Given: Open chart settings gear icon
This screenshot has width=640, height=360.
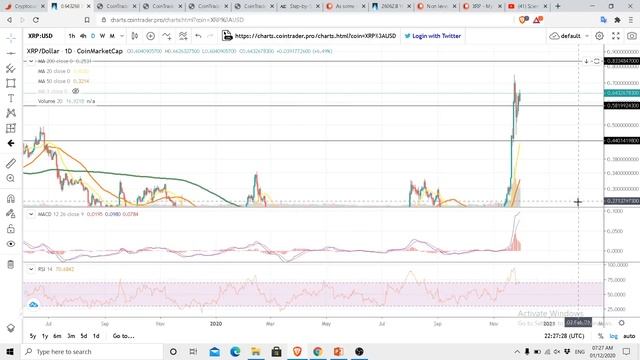Looking at the screenshot, I should [x=599, y=36].
